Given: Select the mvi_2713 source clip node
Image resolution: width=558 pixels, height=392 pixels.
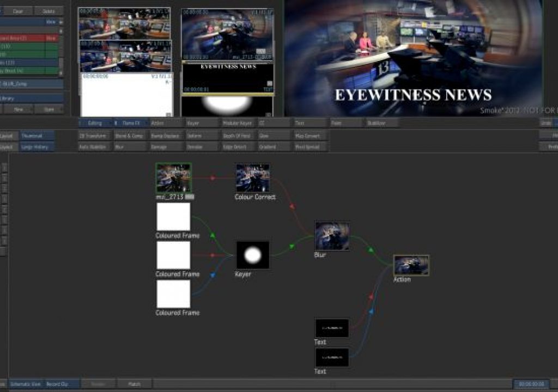Looking at the screenshot, I should [174, 178].
